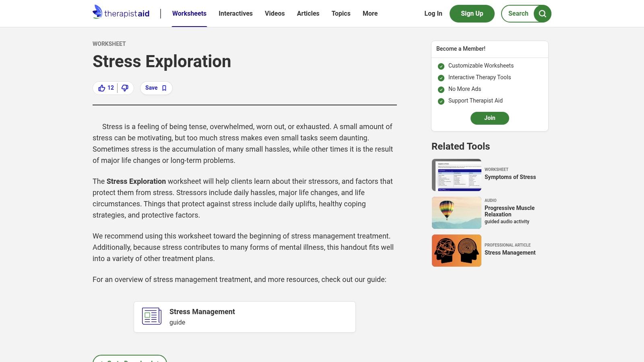The width and height of the screenshot is (644, 362).
Task: Click the Log In link
Action: (433, 13)
